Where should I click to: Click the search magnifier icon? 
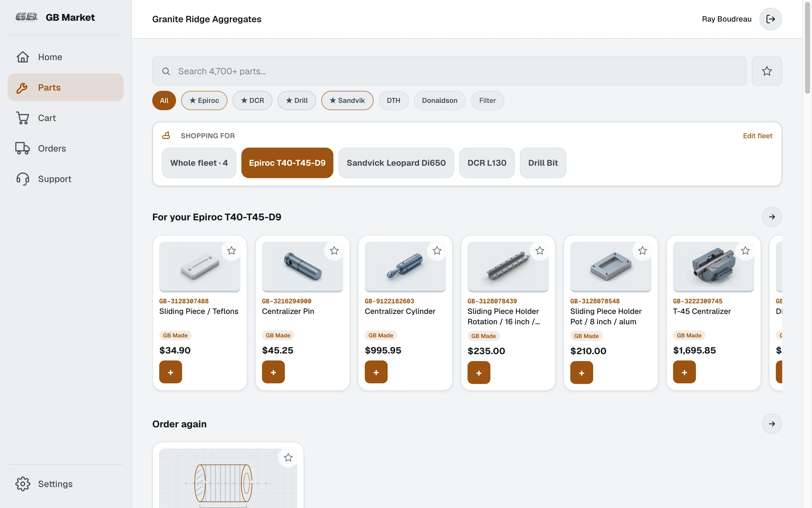pyautogui.click(x=166, y=71)
